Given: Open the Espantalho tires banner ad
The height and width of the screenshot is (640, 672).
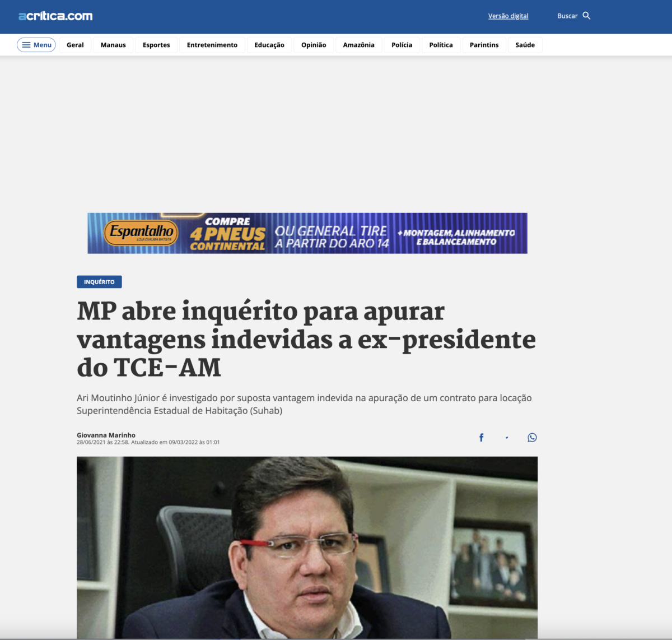Looking at the screenshot, I should pos(307,233).
